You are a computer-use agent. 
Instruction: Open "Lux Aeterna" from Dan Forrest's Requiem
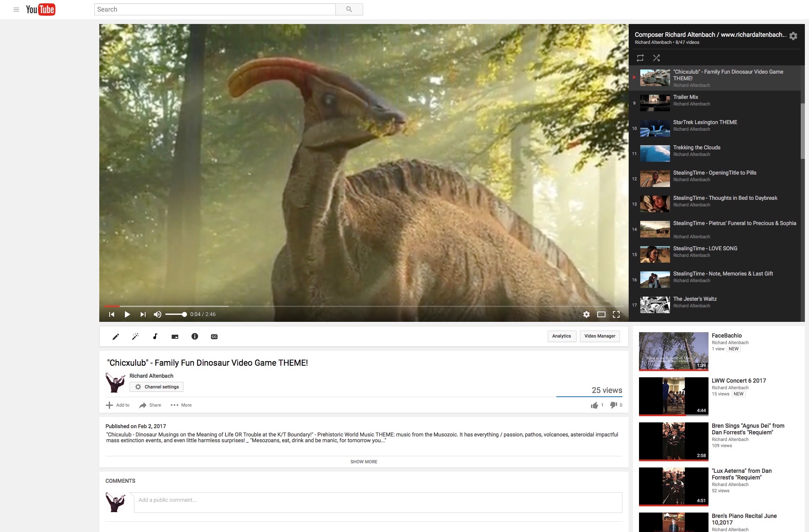point(742,474)
